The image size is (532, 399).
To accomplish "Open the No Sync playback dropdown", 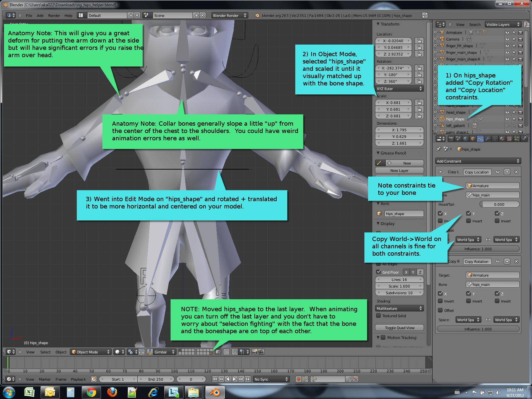I will tap(271, 379).
